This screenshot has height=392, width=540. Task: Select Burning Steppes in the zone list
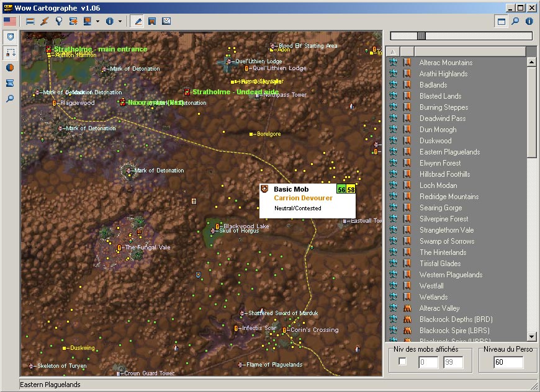(444, 107)
